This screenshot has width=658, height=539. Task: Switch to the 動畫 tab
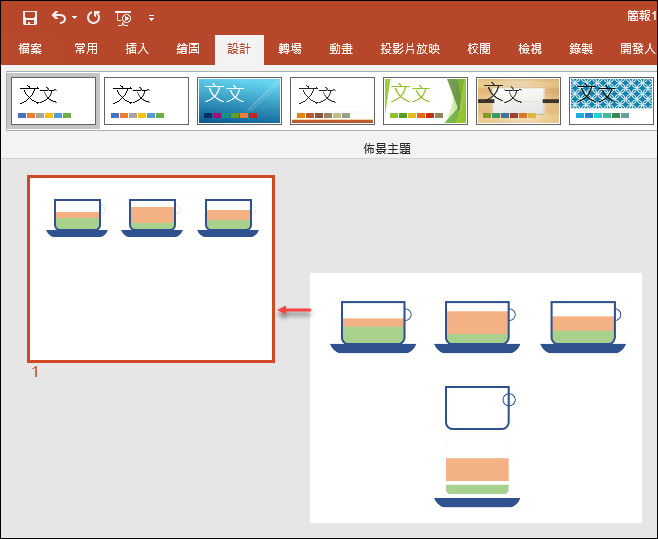(x=341, y=49)
